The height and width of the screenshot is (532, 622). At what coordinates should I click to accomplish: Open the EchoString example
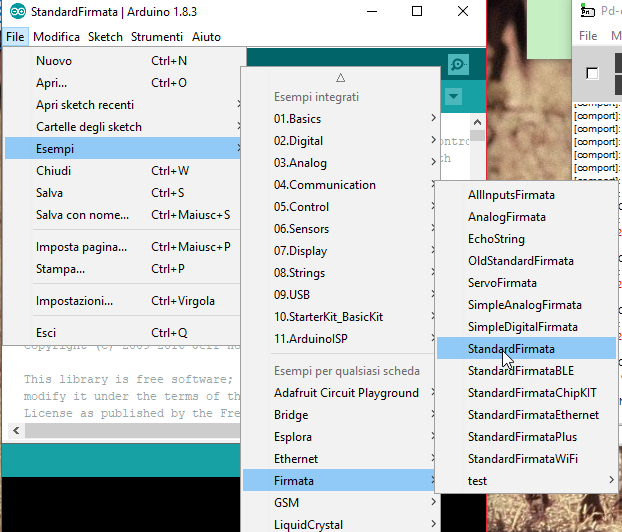526,239
